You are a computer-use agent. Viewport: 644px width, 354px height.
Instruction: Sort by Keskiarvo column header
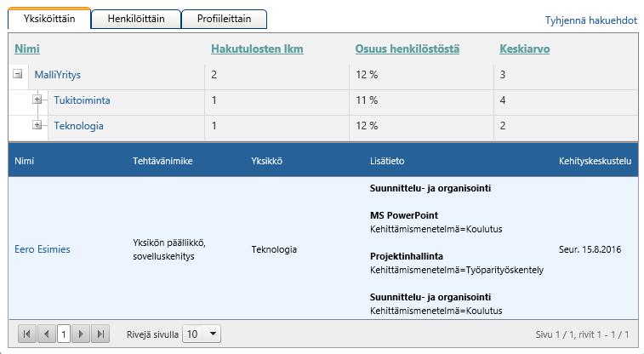click(x=525, y=49)
